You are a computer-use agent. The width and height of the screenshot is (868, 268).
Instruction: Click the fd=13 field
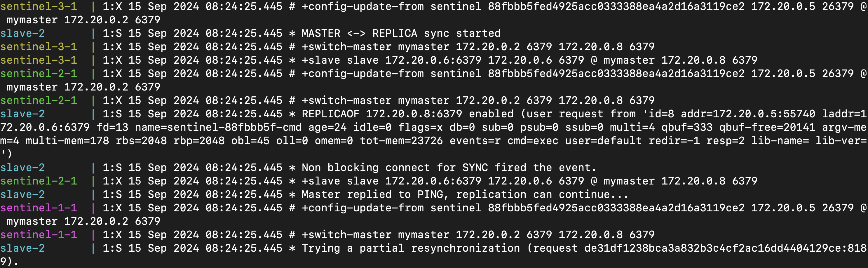(x=112, y=127)
